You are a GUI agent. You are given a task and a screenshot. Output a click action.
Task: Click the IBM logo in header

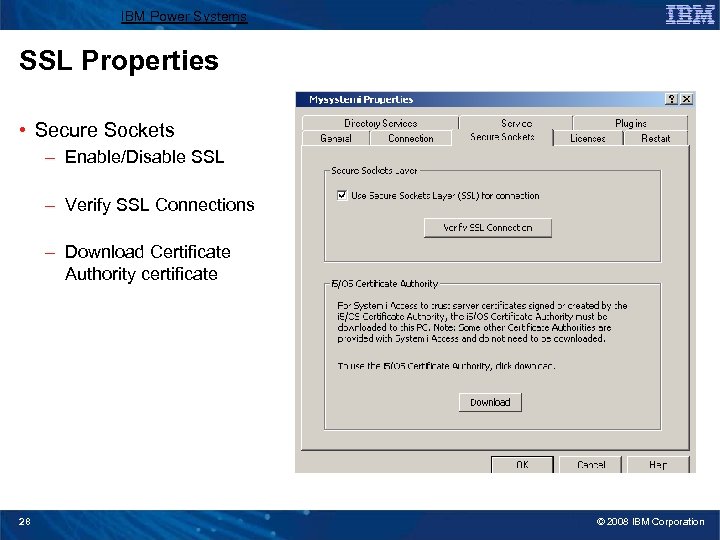point(690,14)
